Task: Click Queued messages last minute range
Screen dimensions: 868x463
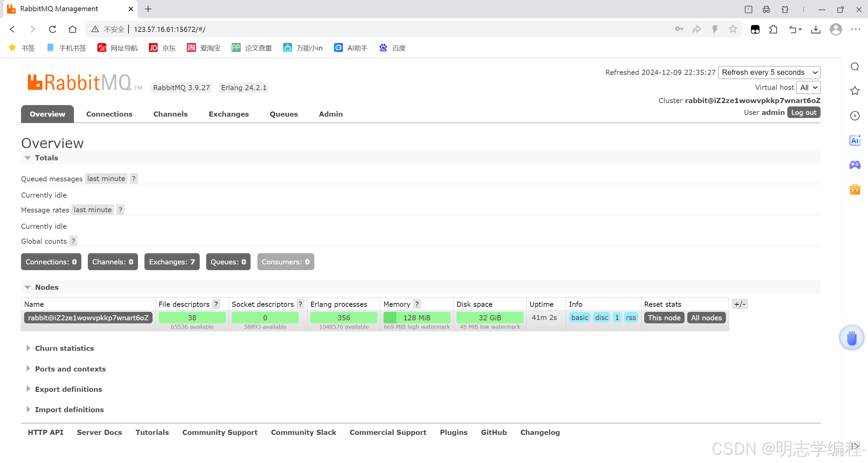Action: coord(106,179)
